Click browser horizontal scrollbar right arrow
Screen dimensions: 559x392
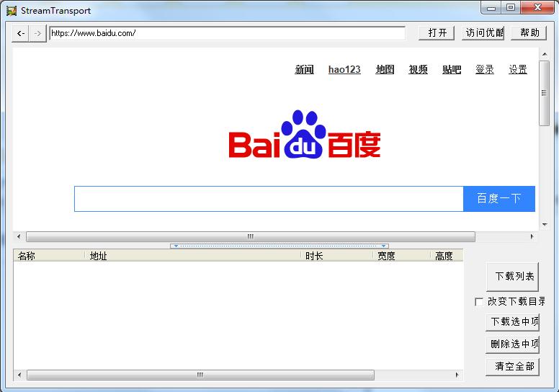tap(532, 236)
